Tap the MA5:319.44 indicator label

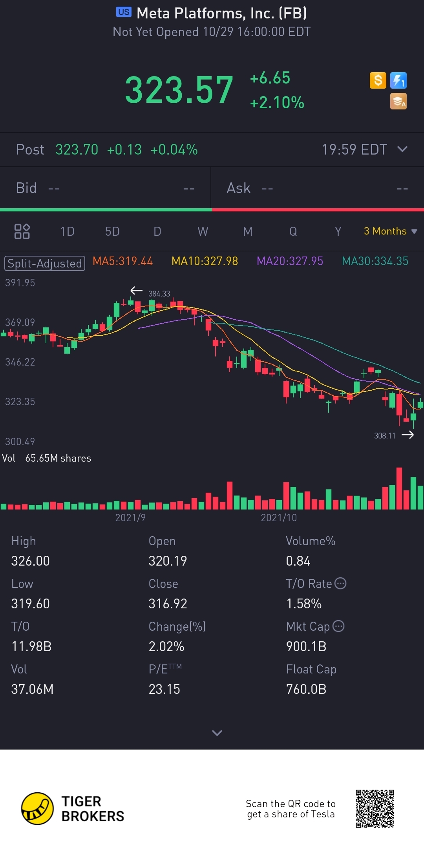click(122, 261)
